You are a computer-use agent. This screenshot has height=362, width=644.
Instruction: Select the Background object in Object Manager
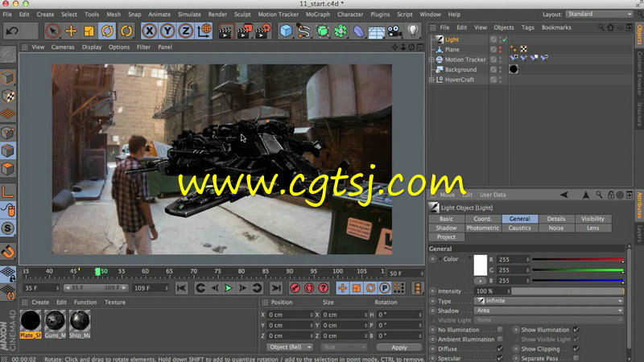pyautogui.click(x=460, y=70)
